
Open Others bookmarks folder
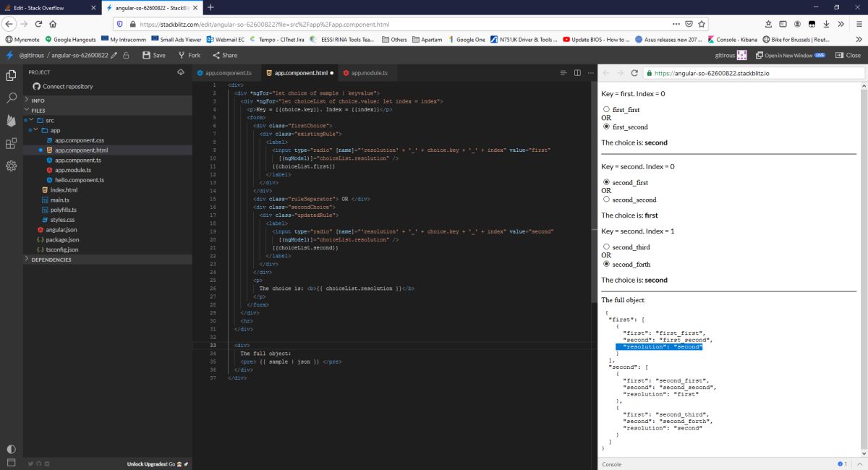coord(394,40)
